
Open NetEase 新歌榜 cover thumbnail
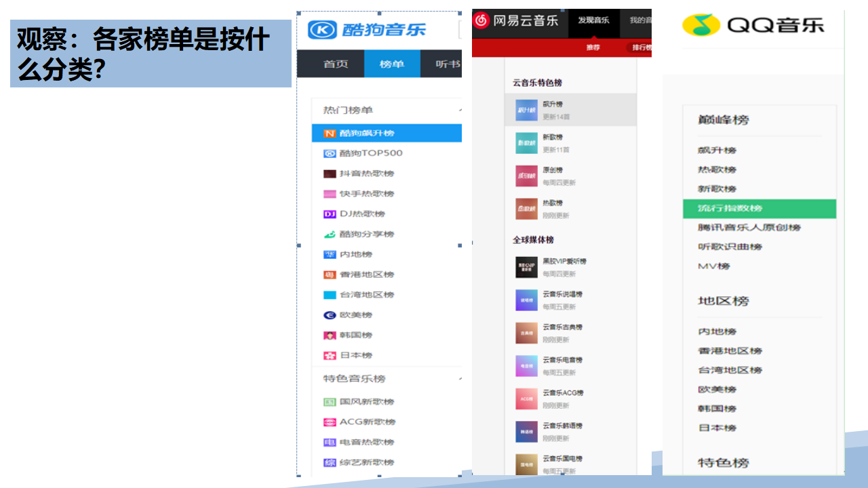pyautogui.click(x=526, y=143)
